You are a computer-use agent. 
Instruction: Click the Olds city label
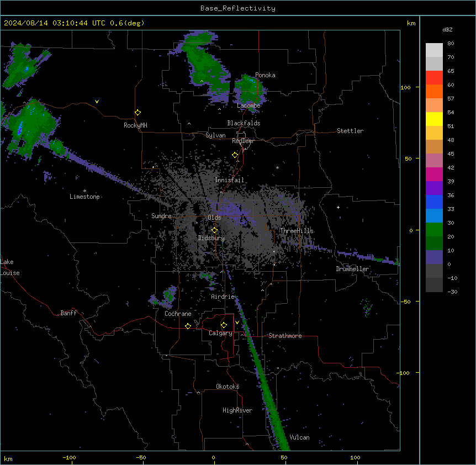tap(214, 218)
